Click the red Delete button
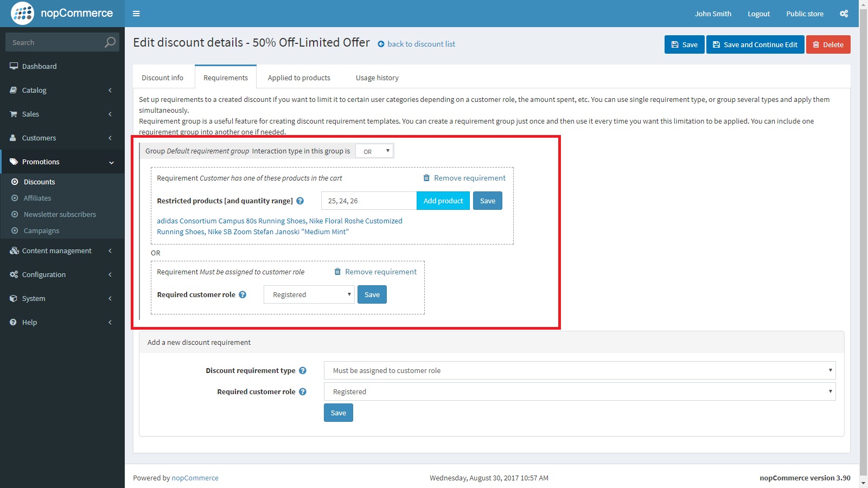Image resolution: width=868 pixels, height=488 pixels. coord(828,44)
